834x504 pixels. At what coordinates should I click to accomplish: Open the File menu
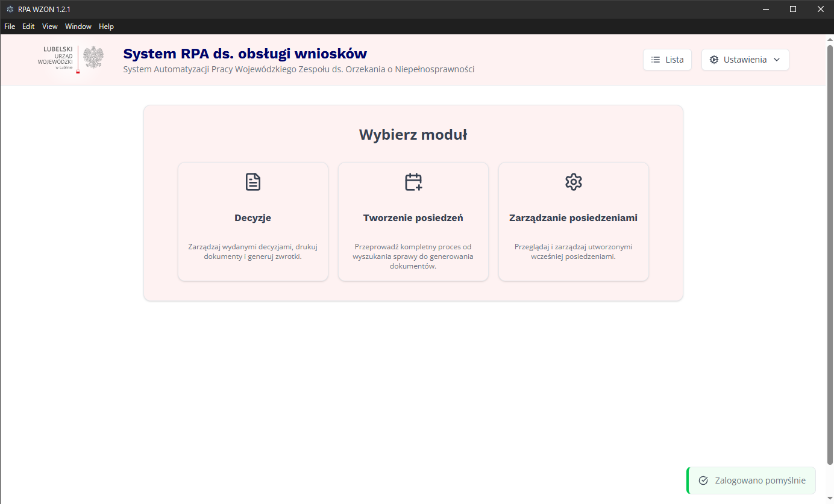click(x=10, y=26)
